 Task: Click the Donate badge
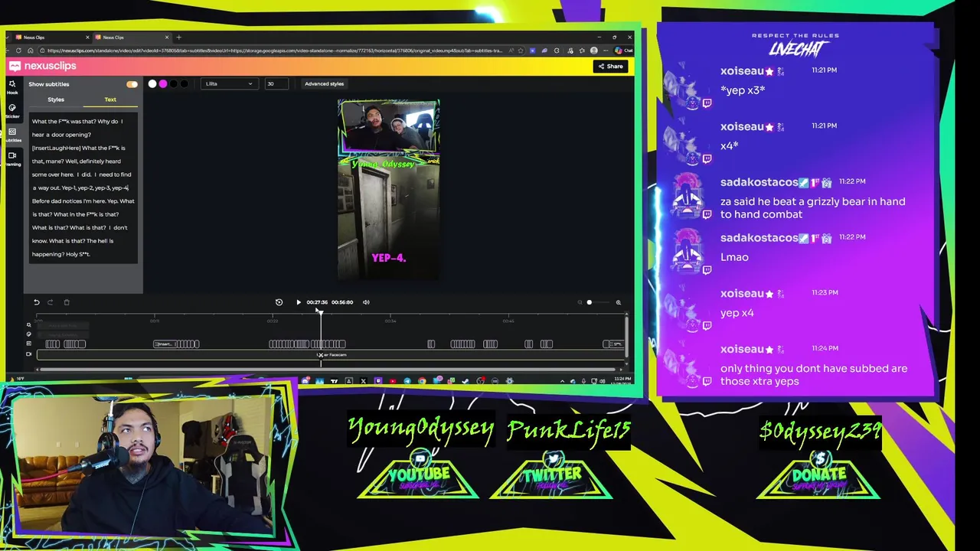(818, 476)
